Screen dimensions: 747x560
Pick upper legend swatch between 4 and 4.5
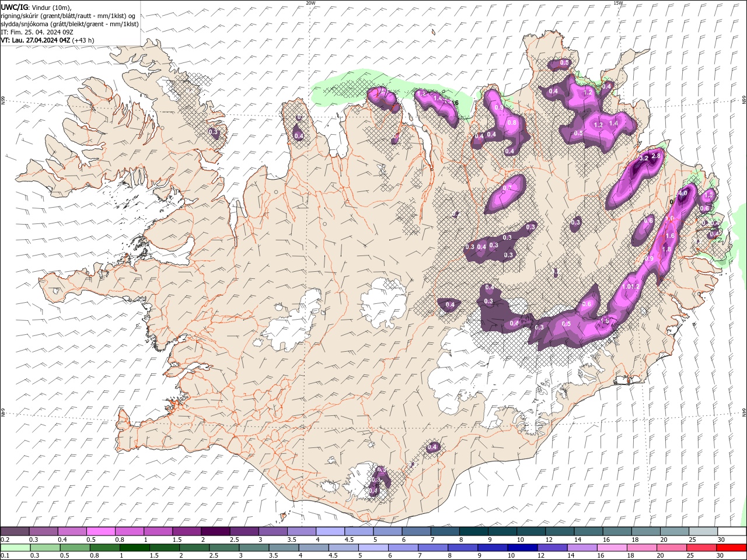pos(330,531)
